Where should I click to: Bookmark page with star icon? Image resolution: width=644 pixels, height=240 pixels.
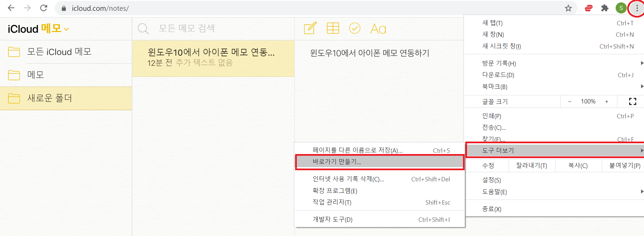point(568,8)
